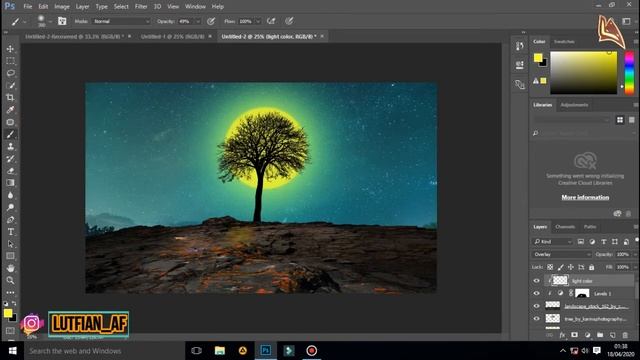Click the More Information link

pyautogui.click(x=585, y=197)
